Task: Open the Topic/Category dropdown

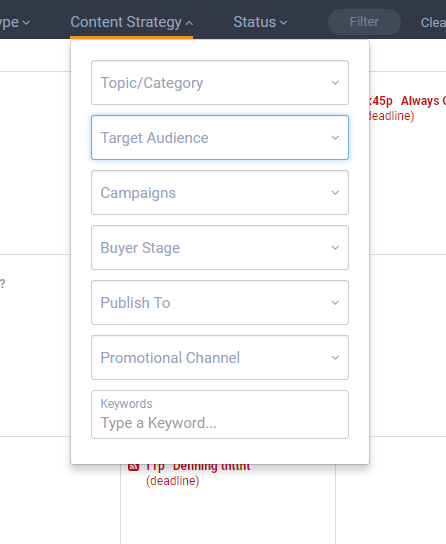Action: 220,83
